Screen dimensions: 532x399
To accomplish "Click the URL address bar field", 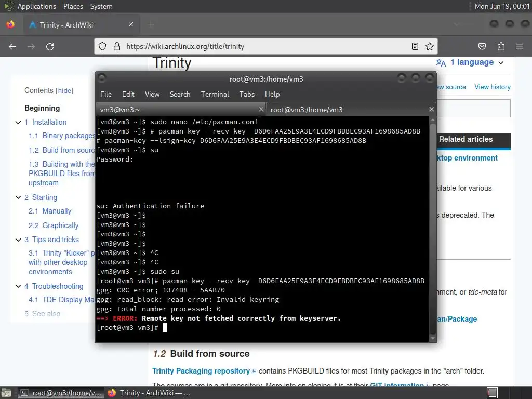I will [x=265, y=46].
